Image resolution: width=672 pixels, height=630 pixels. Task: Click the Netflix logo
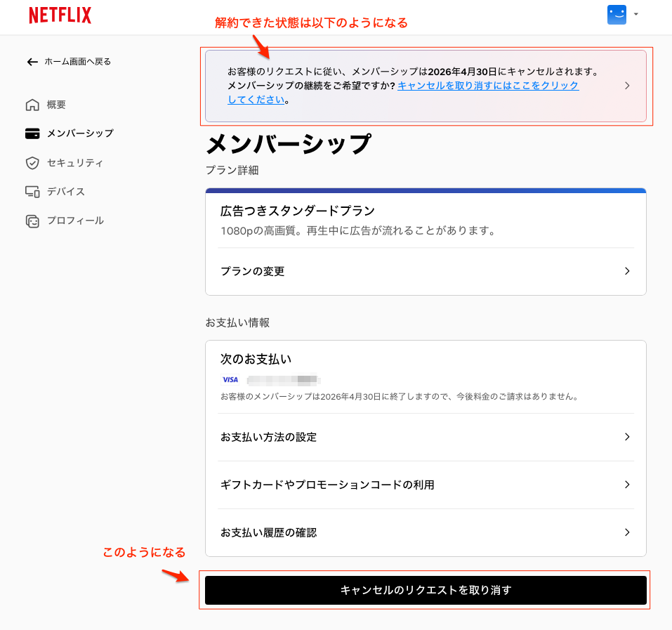click(60, 15)
